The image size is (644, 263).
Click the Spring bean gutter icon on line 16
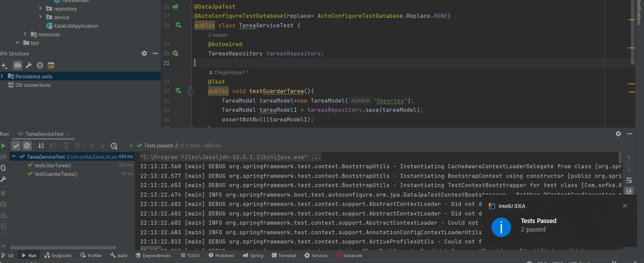point(175,6)
